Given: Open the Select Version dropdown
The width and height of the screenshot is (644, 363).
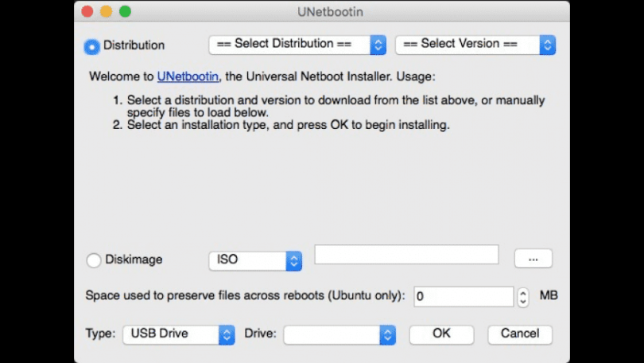Looking at the screenshot, I should (x=475, y=45).
